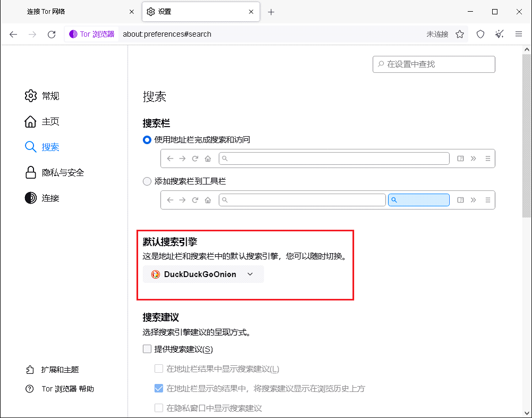Open the hamburger application menu

coord(518,34)
